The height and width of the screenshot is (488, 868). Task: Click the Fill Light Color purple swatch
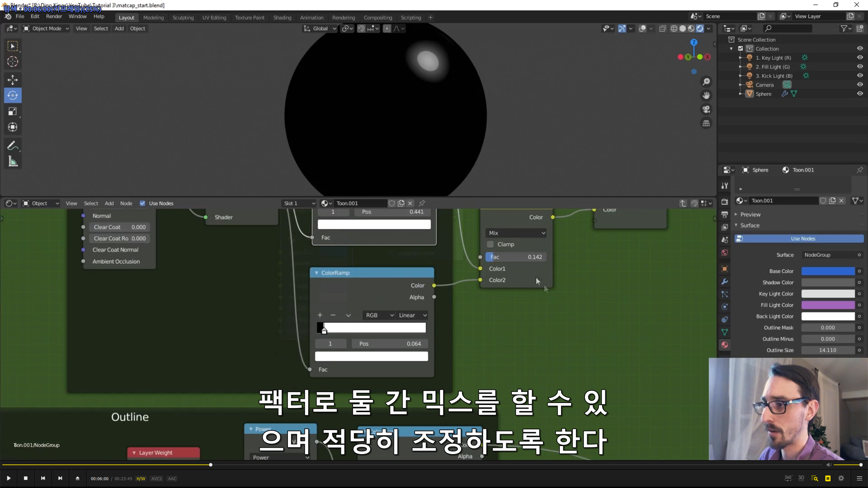click(x=828, y=305)
